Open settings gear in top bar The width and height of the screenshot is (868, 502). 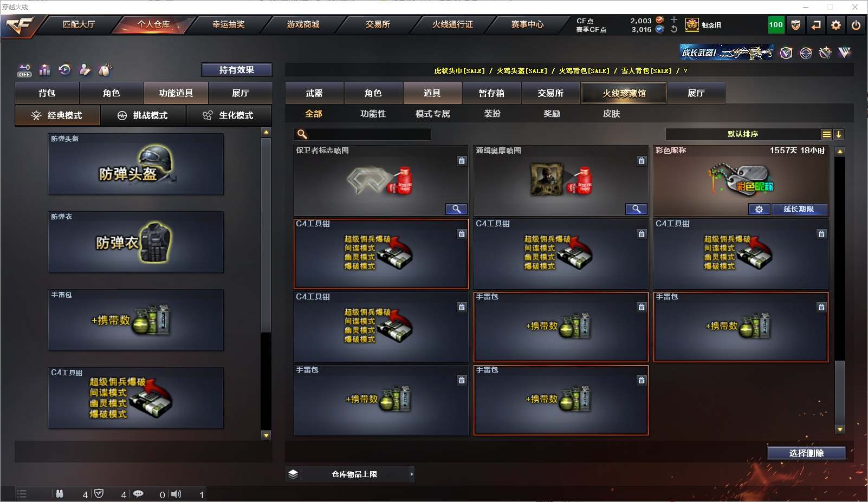tap(836, 25)
